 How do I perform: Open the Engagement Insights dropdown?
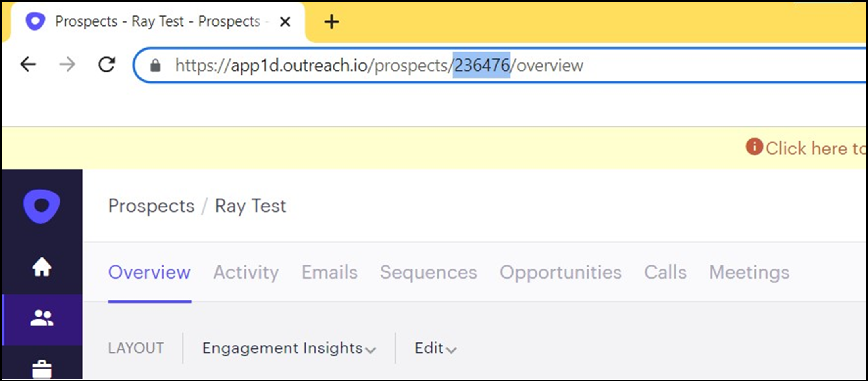coord(288,348)
